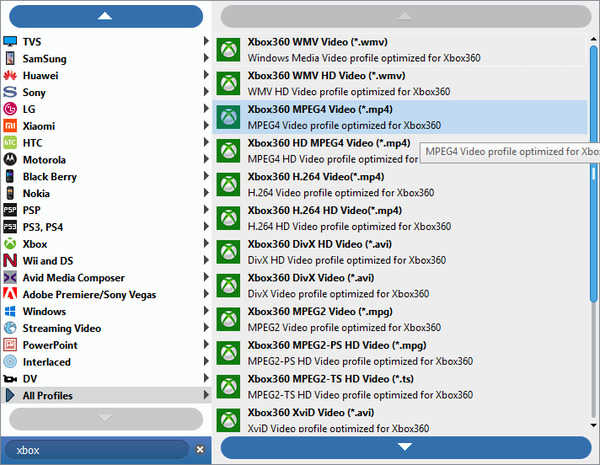Click the Interlaced icon

coord(10,361)
